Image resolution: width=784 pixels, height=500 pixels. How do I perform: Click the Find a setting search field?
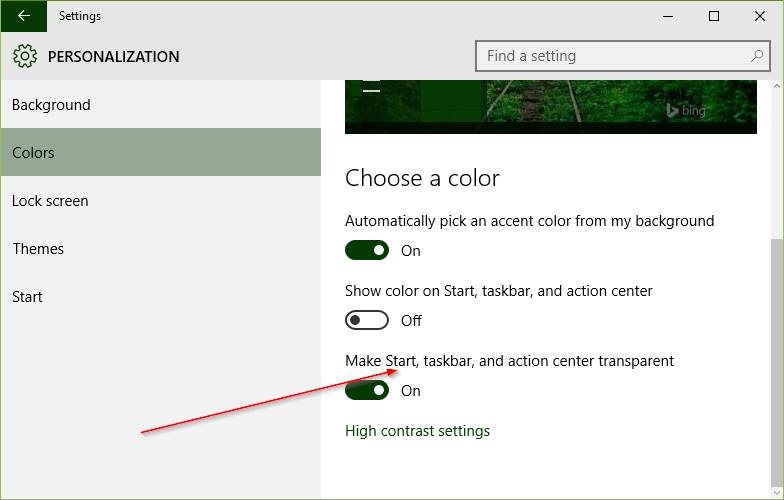pyautogui.click(x=610, y=56)
